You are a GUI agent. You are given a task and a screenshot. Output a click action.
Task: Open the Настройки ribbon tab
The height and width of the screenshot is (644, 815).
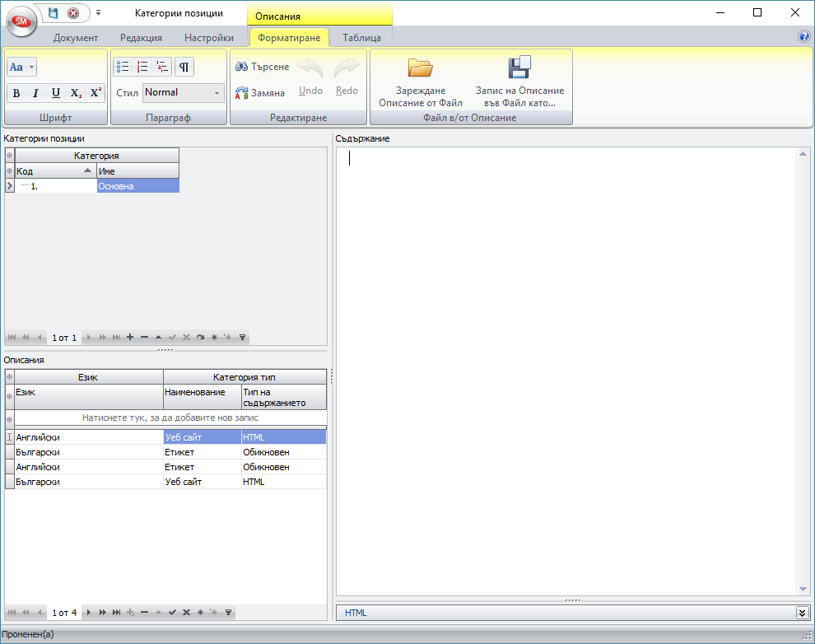pos(209,37)
